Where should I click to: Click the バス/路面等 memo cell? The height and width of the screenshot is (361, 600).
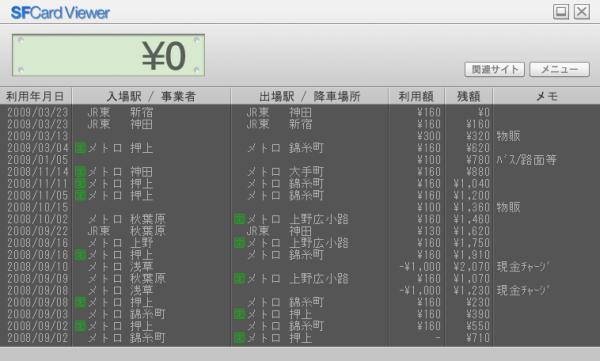click(527, 160)
